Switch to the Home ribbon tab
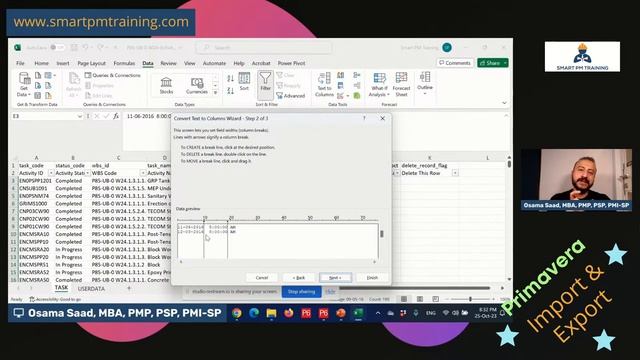The height and width of the screenshot is (360, 640). coord(41,63)
